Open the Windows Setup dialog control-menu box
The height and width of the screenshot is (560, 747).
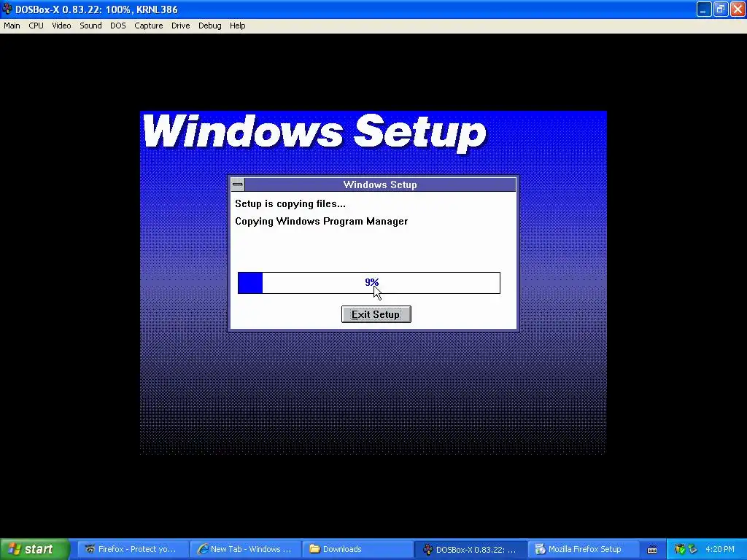[x=238, y=184]
